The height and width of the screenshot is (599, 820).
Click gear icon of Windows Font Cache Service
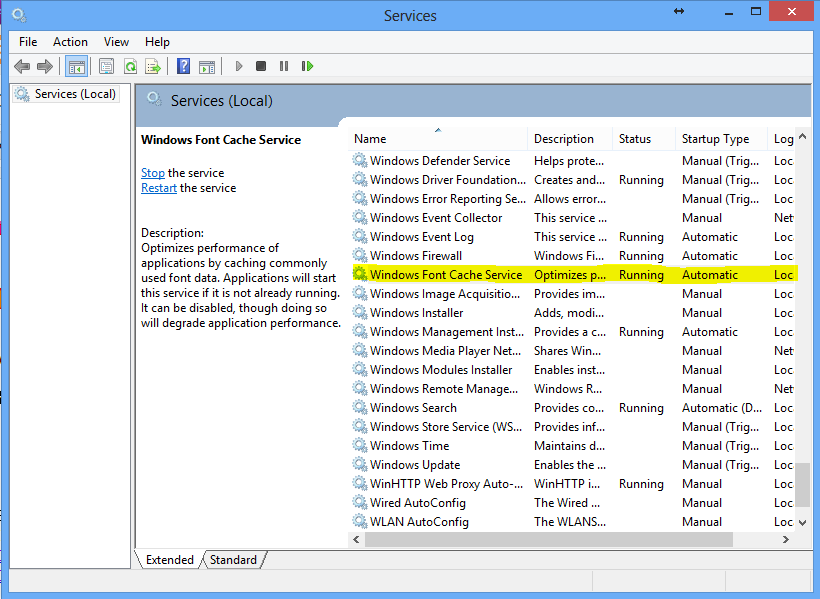tap(359, 274)
